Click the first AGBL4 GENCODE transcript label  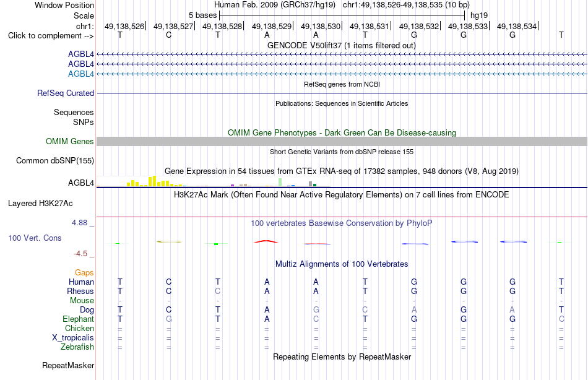click(x=81, y=54)
